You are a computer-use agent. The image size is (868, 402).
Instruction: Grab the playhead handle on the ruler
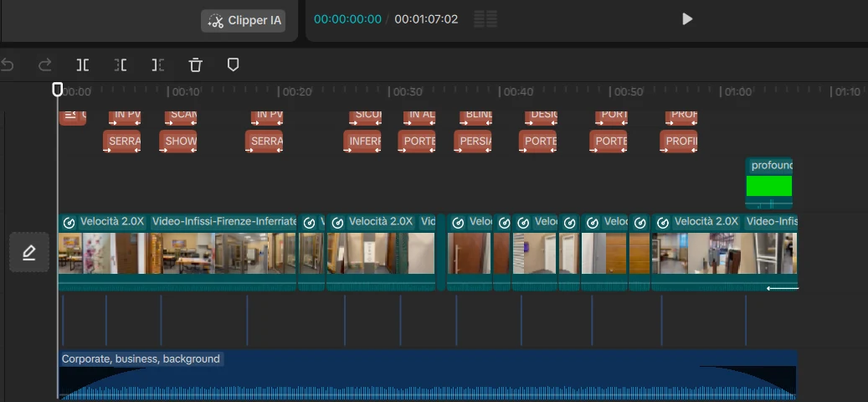point(58,89)
